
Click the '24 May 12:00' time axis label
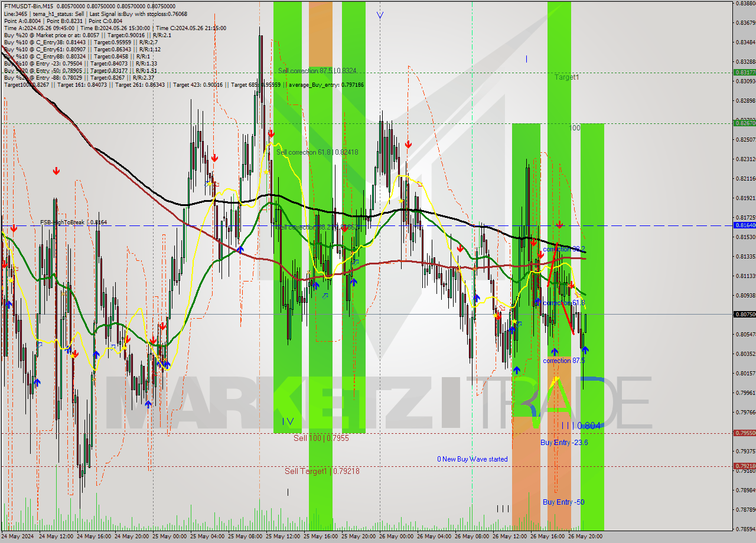(x=56, y=537)
